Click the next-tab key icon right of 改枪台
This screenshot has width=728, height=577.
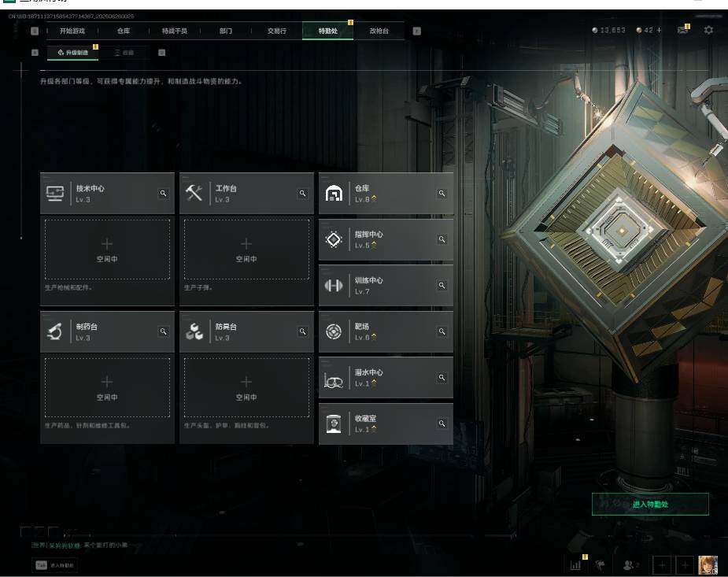tap(416, 31)
